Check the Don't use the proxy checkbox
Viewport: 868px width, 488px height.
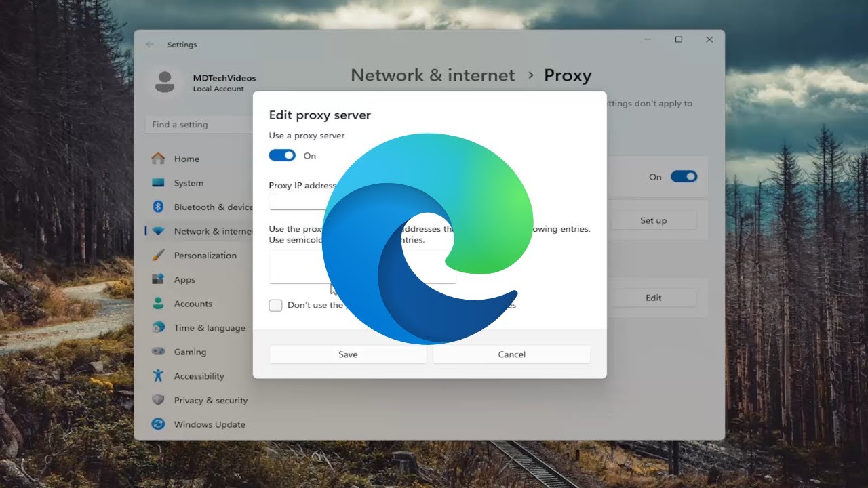coord(275,305)
